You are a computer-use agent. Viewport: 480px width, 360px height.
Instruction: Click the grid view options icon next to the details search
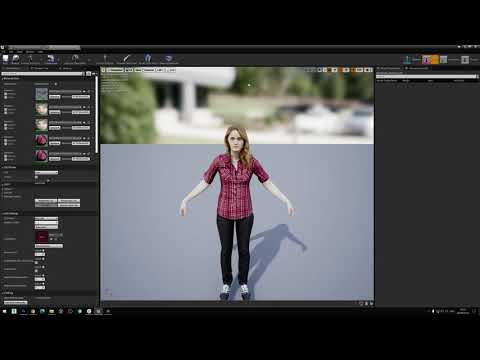tap(88, 73)
